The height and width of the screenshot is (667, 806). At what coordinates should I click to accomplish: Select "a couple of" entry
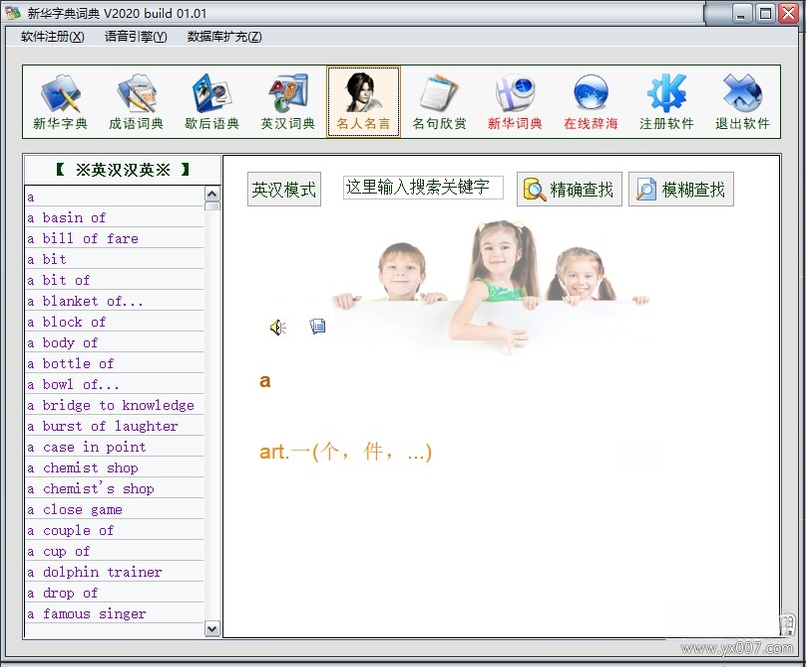click(x=115, y=530)
